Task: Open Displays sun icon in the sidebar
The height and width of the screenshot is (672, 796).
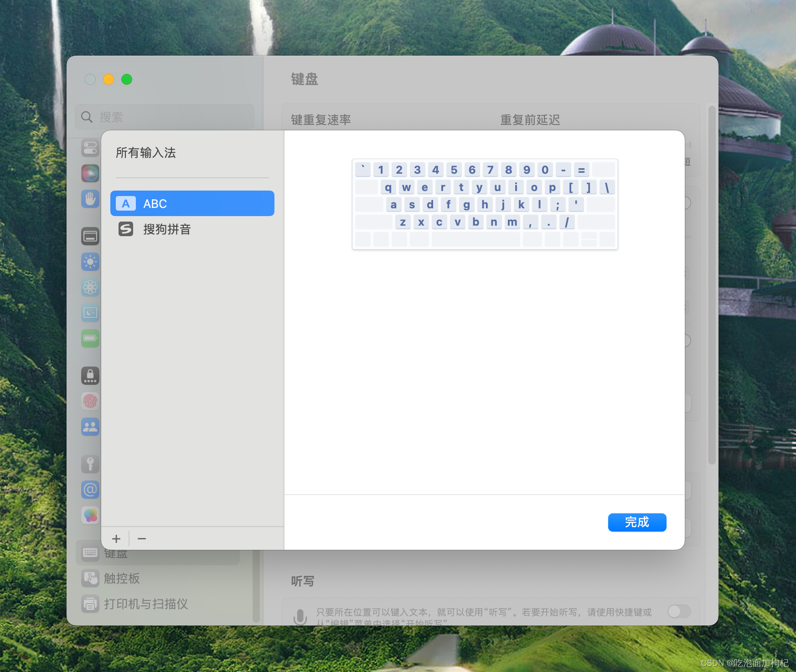Action: pyautogui.click(x=90, y=262)
